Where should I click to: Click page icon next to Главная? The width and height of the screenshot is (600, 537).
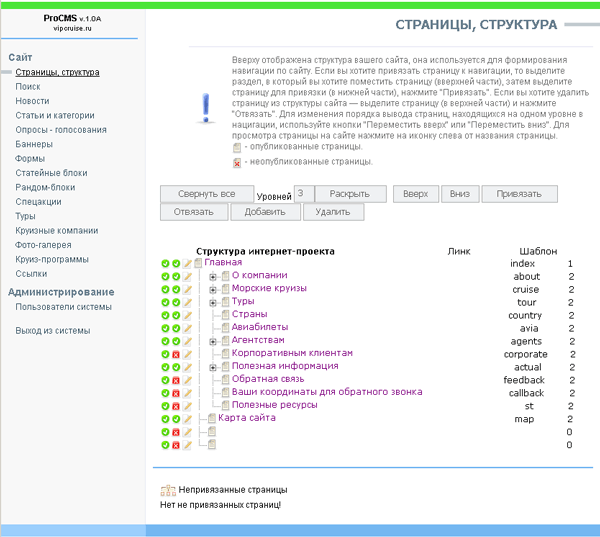point(198,263)
